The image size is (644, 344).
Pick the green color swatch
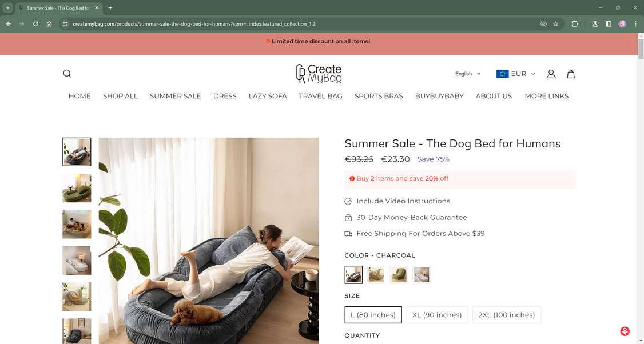(x=399, y=275)
